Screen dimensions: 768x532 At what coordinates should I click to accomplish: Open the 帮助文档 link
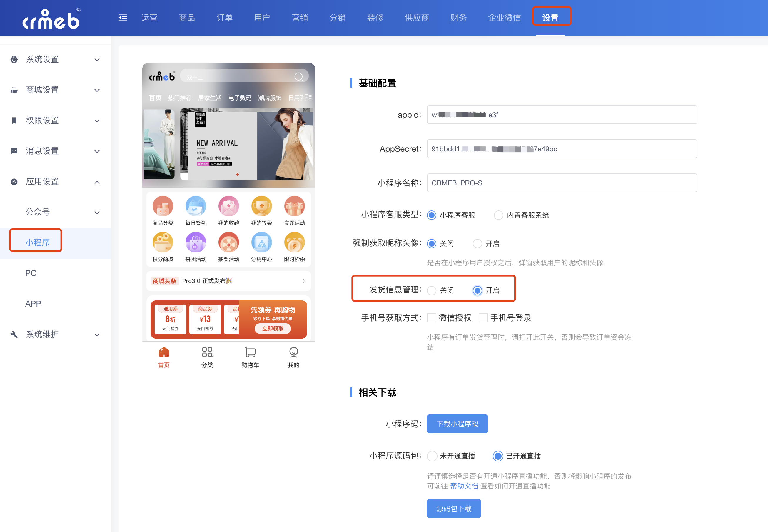pyautogui.click(x=464, y=486)
